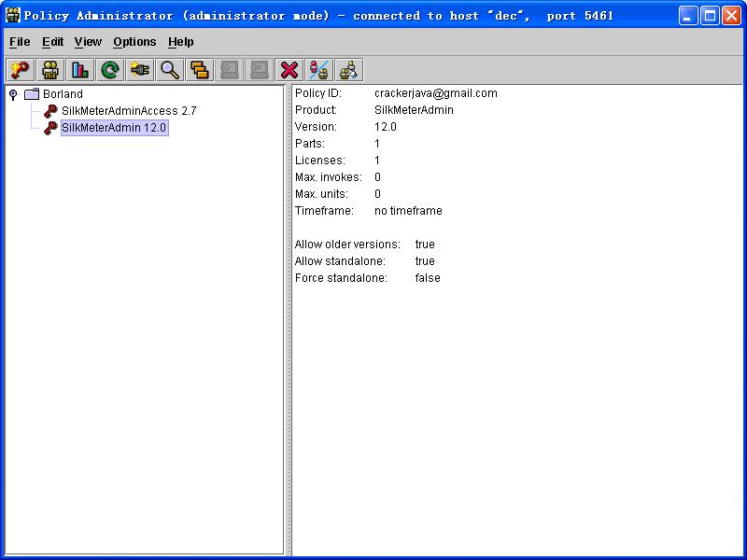
Task: Click the vertical split pane divider handle
Action: pos(288,320)
